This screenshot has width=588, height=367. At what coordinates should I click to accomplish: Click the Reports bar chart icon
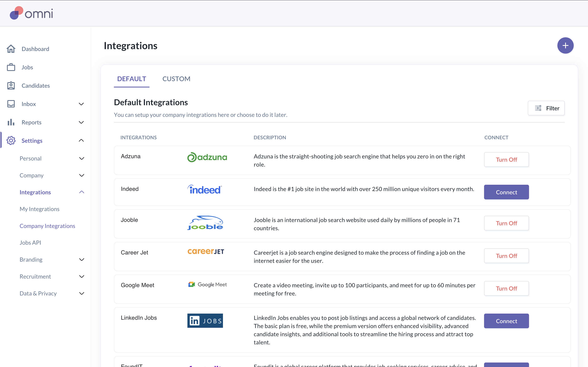coord(11,122)
